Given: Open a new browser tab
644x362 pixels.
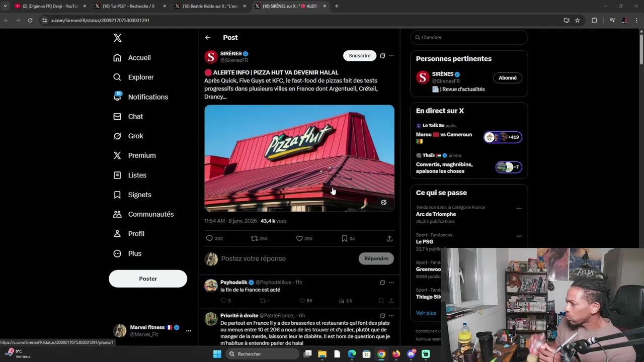Looking at the screenshot, I should (337, 6).
